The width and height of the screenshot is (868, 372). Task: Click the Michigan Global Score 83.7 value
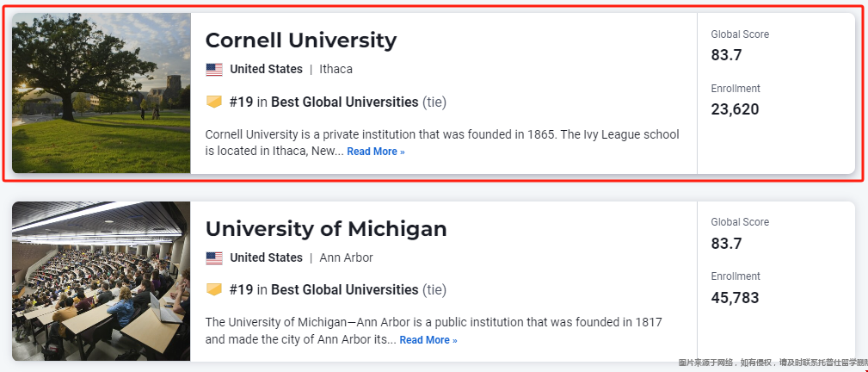point(726,244)
